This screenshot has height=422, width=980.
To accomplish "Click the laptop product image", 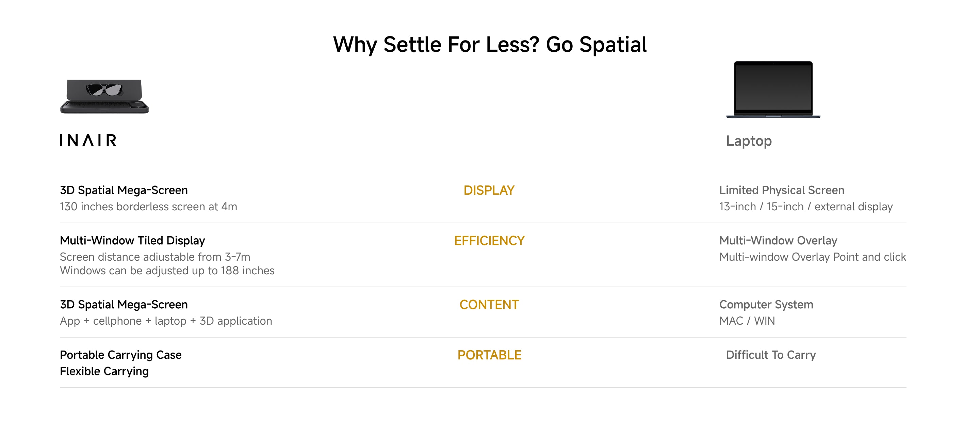I will click(x=773, y=90).
